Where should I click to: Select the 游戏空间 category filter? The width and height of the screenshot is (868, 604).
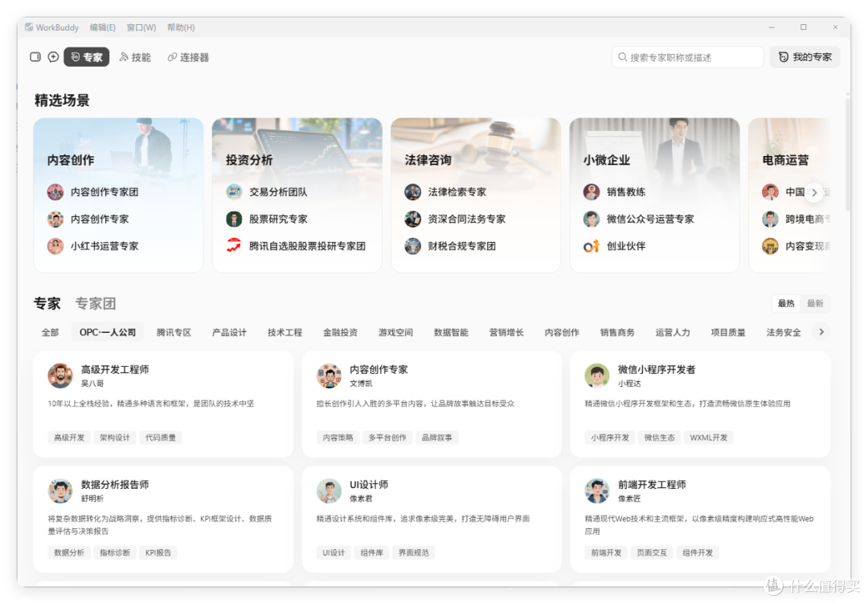point(395,332)
